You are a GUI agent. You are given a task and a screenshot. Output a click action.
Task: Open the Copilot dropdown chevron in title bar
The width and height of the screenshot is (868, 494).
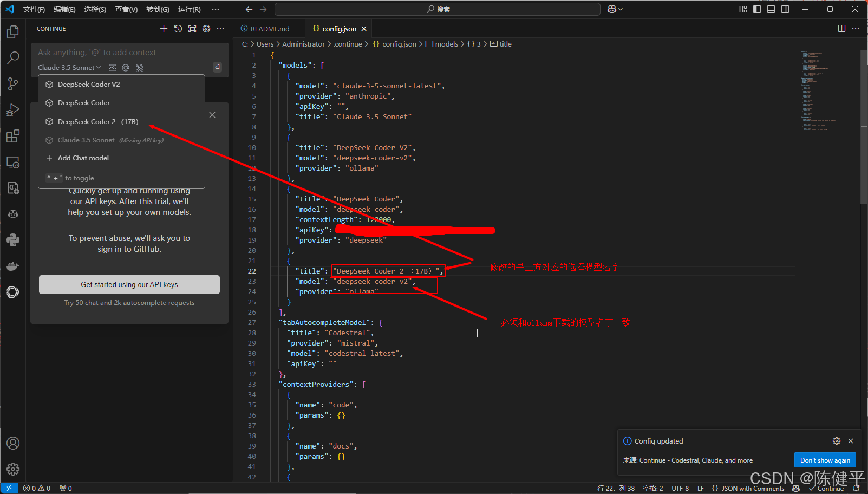click(621, 9)
